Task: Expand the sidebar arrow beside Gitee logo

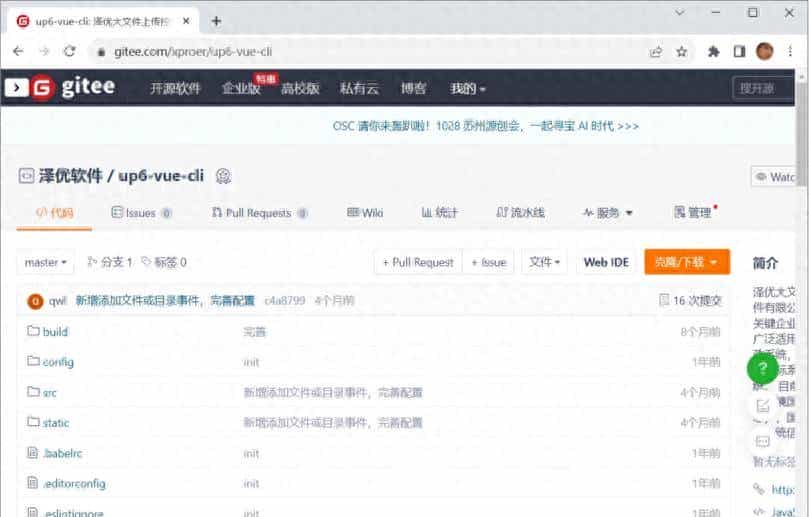Action: coord(16,88)
